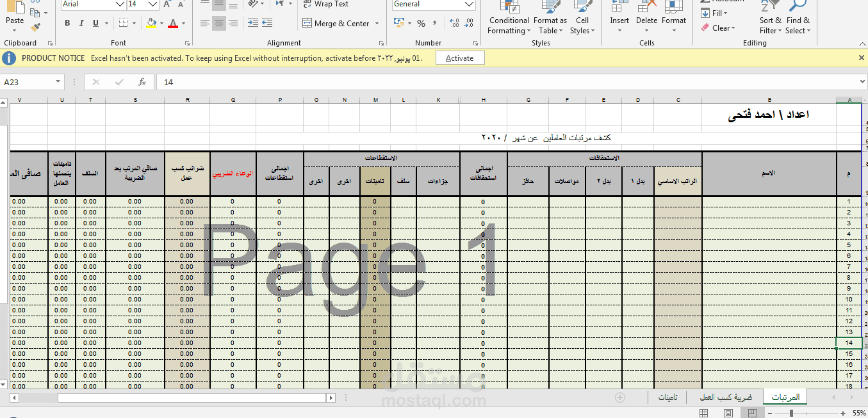The height and width of the screenshot is (418, 868).
Task: Open Find & Select menu
Action: pos(798,18)
